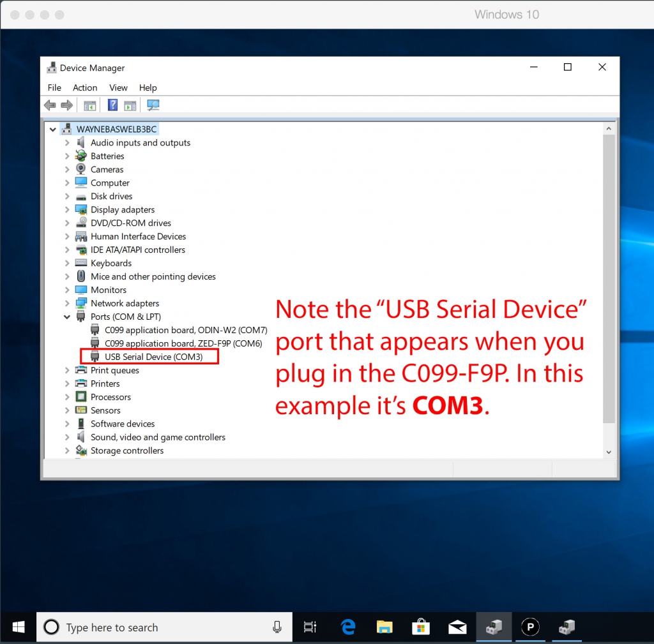Open the Action menu
This screenshot has width=654, height=644.
(85, 87)
